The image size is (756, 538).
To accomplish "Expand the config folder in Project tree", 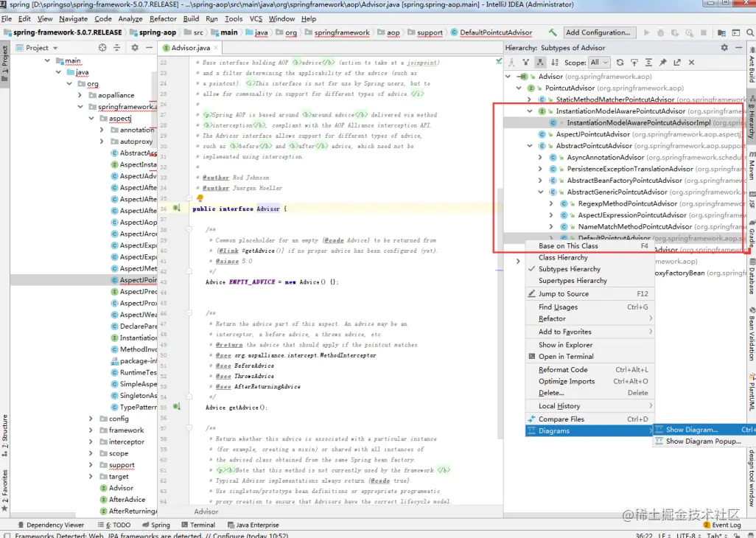I will pos(91,419).
